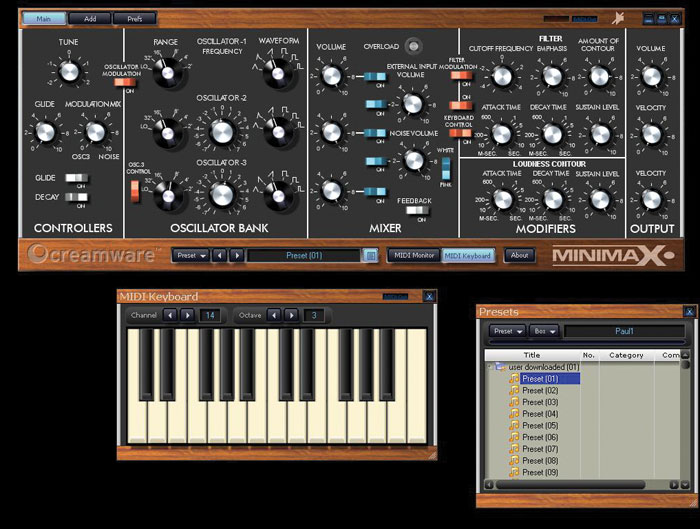Decrease the MIDI Keyboard channel
The height and width of the screenshot is (529, 700).
(170, 315)
